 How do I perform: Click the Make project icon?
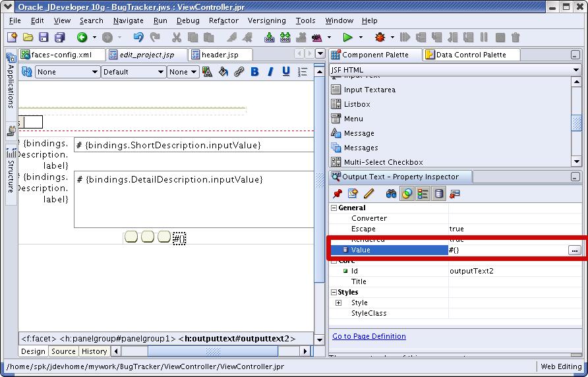point(269,37)
